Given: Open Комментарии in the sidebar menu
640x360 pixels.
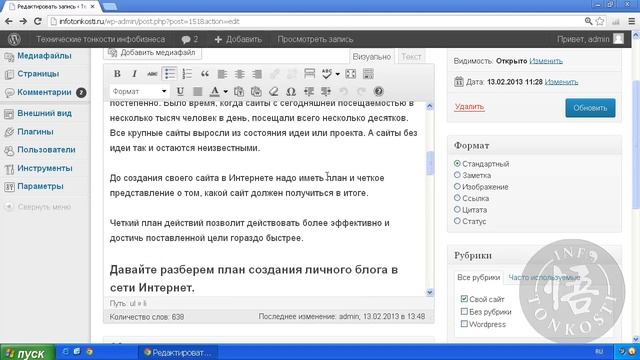Looking at the screenshot, I should click(44, 92).
